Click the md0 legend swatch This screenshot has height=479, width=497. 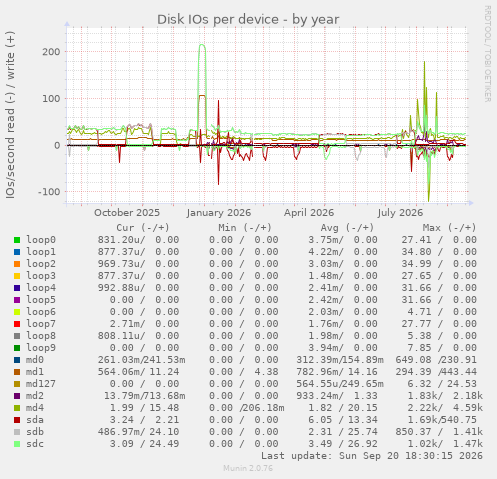[x=17, y=360]
